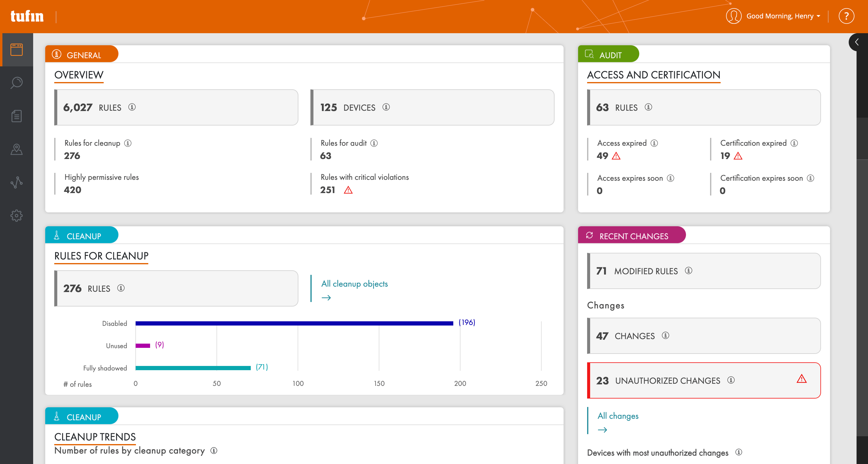The image size is (868, 464).
Task: Open the reports document sidebar icon
Action: coord(17,116)
